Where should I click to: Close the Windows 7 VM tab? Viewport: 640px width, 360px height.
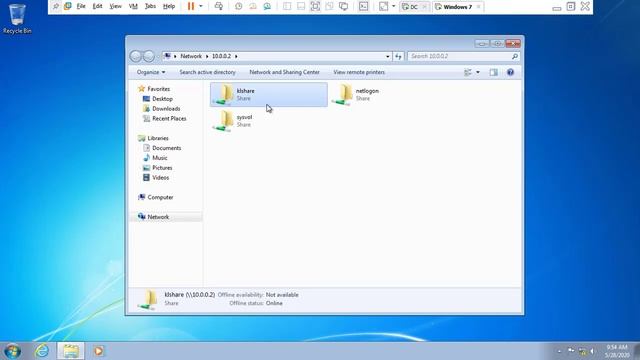(478, 7)
